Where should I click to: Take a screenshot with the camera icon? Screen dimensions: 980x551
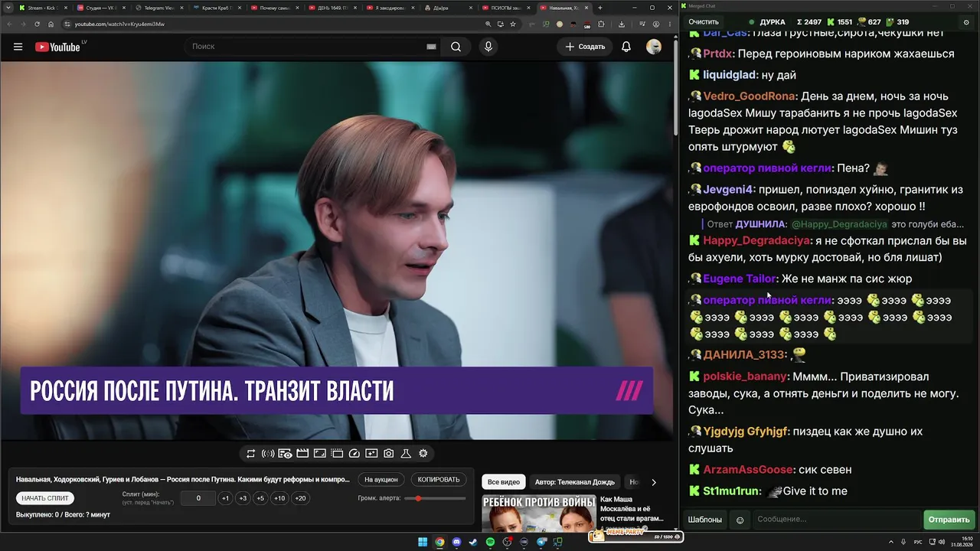389,454
